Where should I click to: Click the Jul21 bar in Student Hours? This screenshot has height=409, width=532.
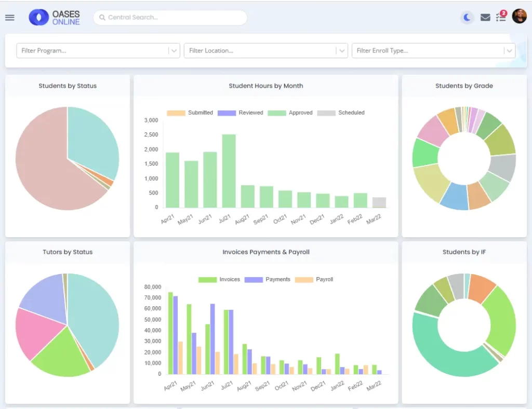click(229, 171)
